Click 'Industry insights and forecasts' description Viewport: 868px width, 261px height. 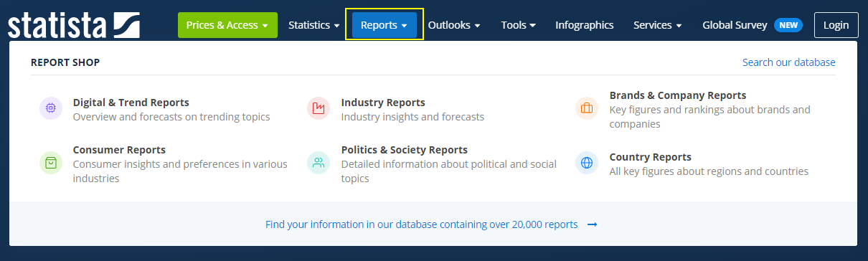[412, 117]
